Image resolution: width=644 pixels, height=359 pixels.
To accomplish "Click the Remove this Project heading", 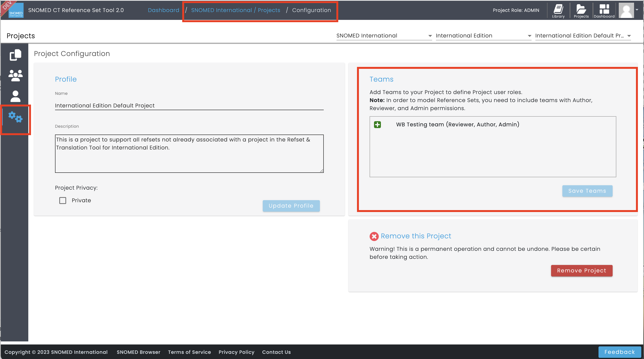I will [416, 236].
